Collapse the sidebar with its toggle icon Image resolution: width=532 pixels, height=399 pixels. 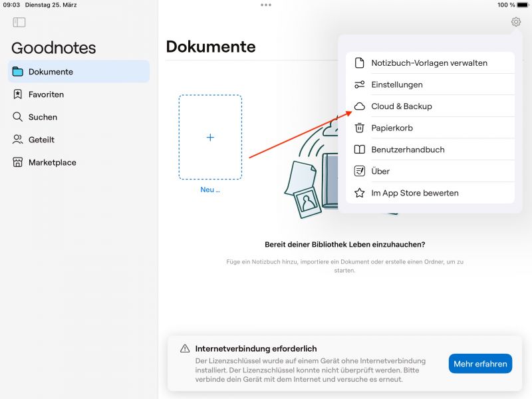click(20, 22)
